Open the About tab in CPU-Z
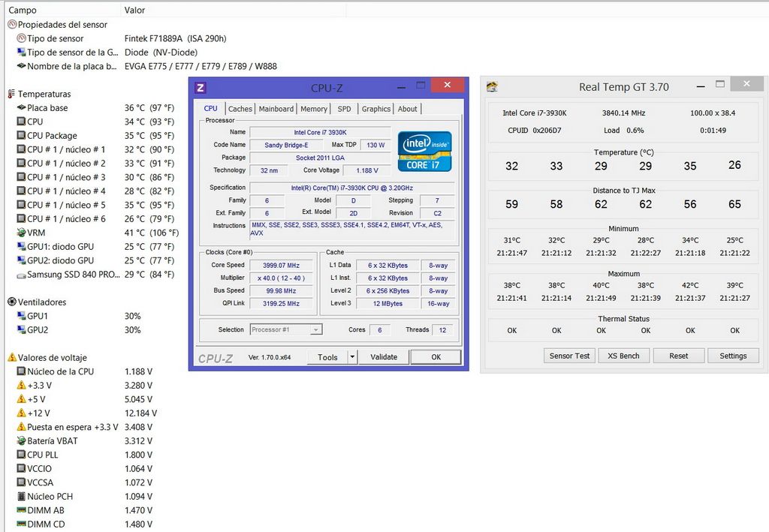 click(x=408, y=109)
